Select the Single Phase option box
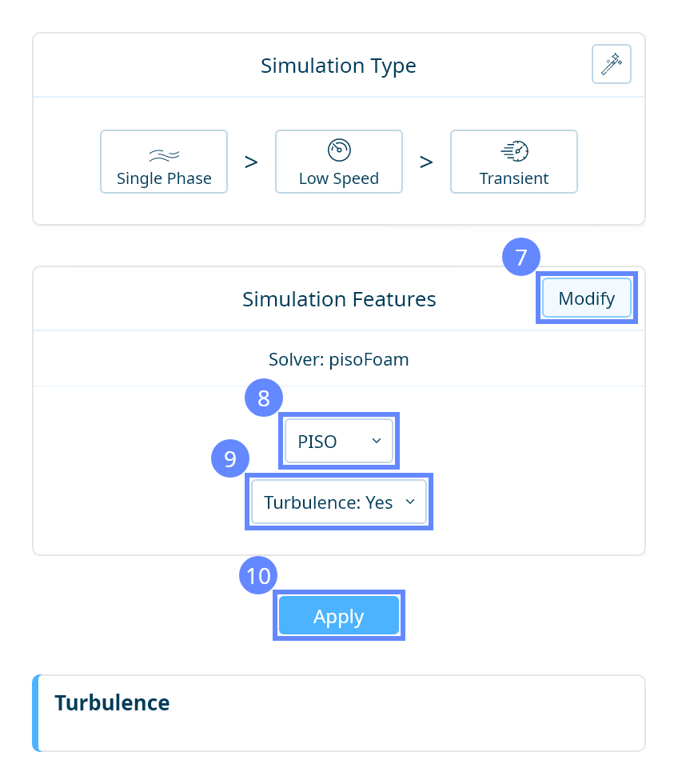This screenshot has height=784, width=678. coord(164,162)
